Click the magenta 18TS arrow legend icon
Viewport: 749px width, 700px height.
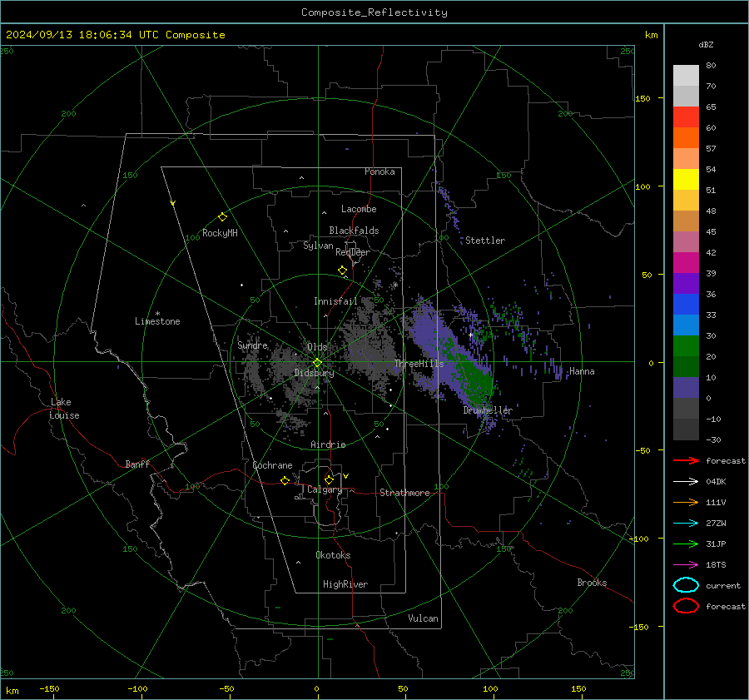686,564
